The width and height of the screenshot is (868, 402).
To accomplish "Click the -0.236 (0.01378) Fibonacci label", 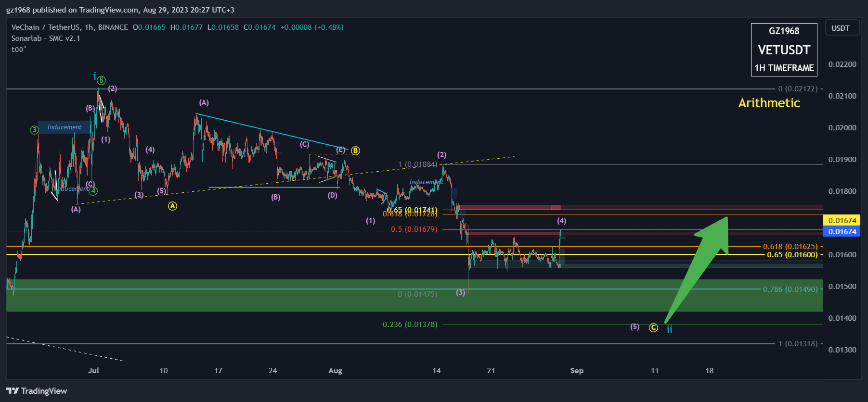I will click(409, 325).
